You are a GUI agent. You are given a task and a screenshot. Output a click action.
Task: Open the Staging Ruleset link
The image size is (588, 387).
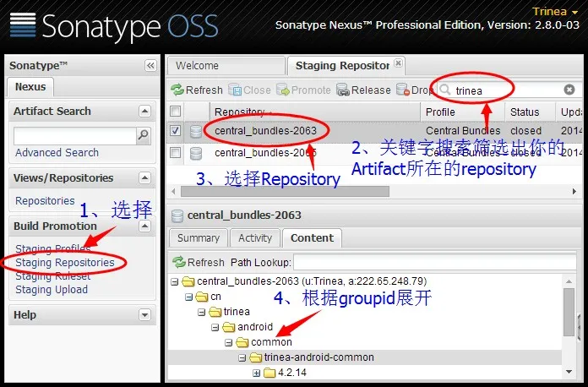point(53,276)
